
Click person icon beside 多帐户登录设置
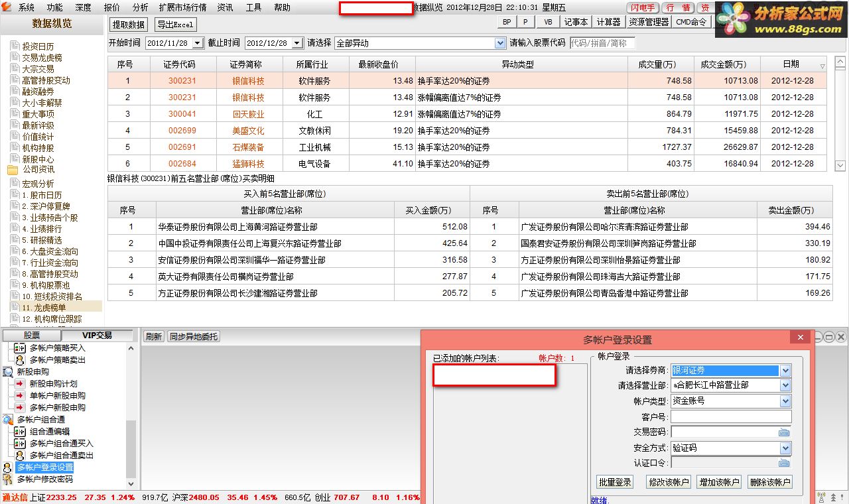tap(8, 468)
